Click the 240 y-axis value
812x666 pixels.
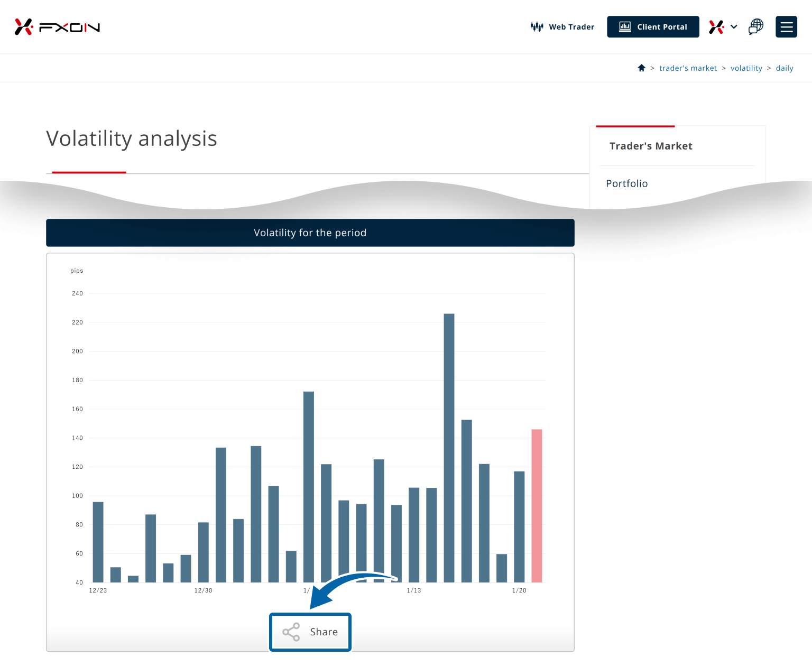point(77,293)
